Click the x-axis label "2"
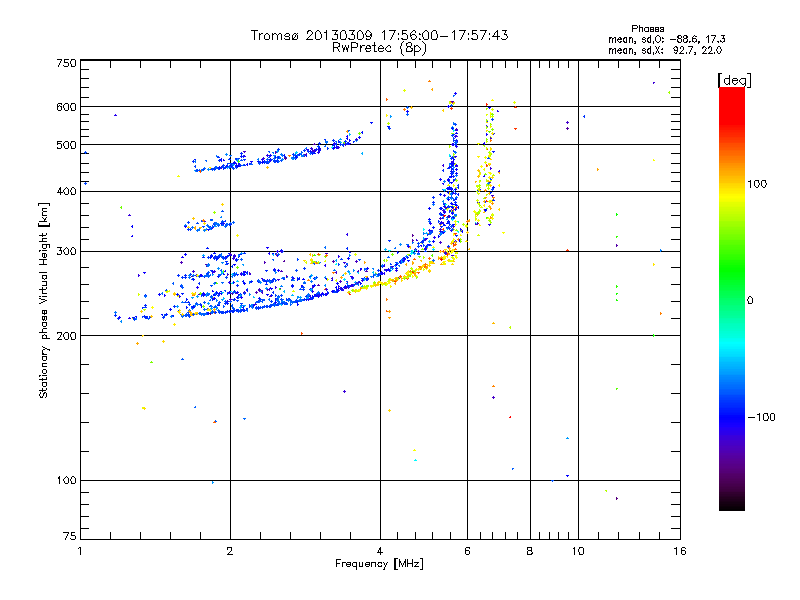The width and height of the screenshot is (800, 600). (230, 551)
